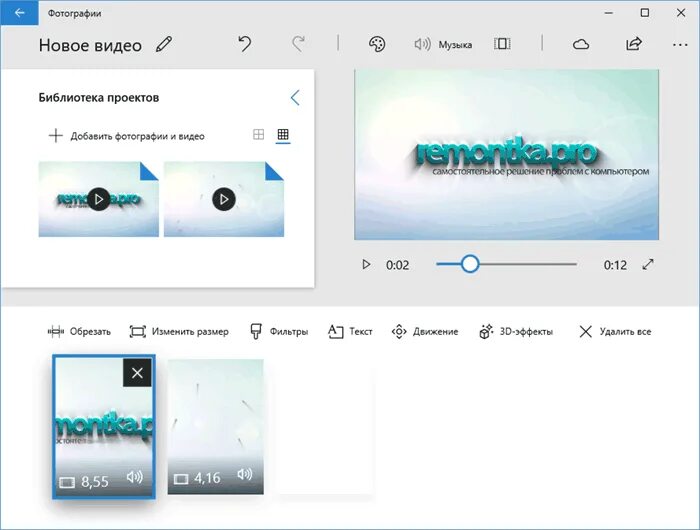This screenshot has width=700, height=530.
Task: Open Движение camera motion options
Action: [425, 332]
